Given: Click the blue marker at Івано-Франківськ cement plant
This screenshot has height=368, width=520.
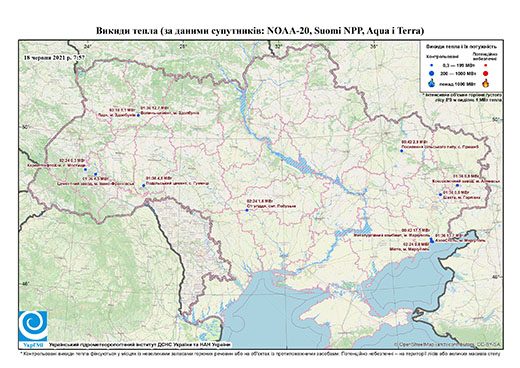Looking at the screenshot, I should tap(96, 174).
